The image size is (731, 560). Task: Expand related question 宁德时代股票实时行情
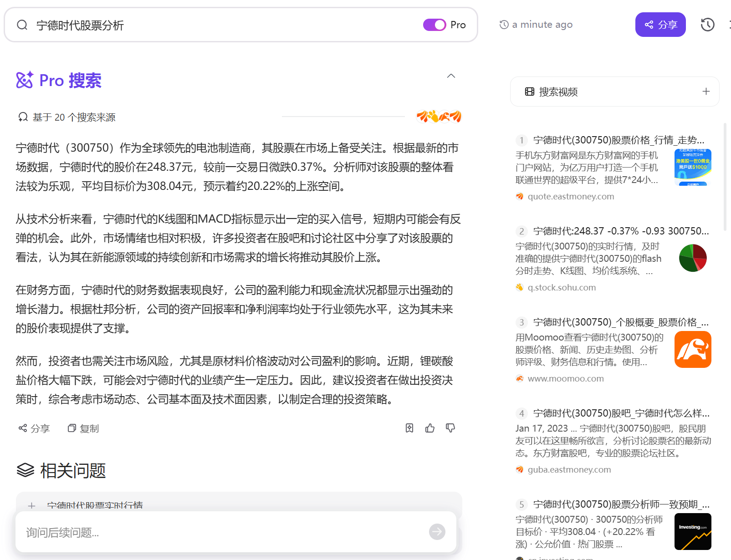(x=239, y=505)
